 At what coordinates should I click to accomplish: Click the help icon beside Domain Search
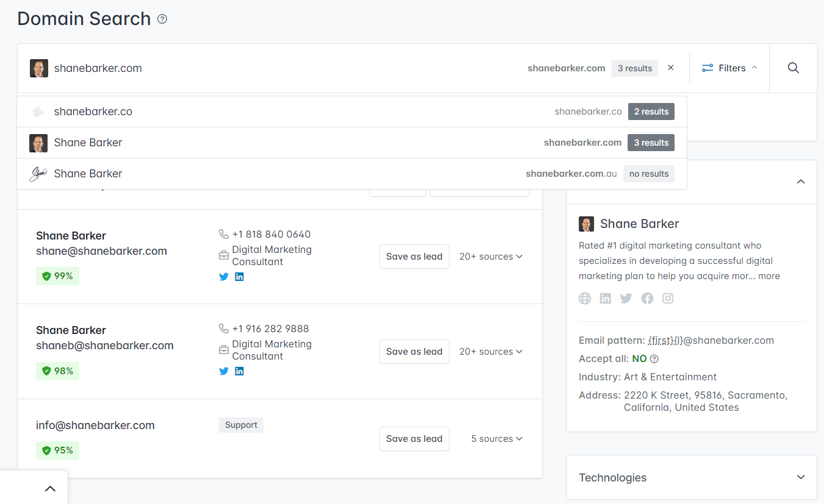(x=162, y=19)
